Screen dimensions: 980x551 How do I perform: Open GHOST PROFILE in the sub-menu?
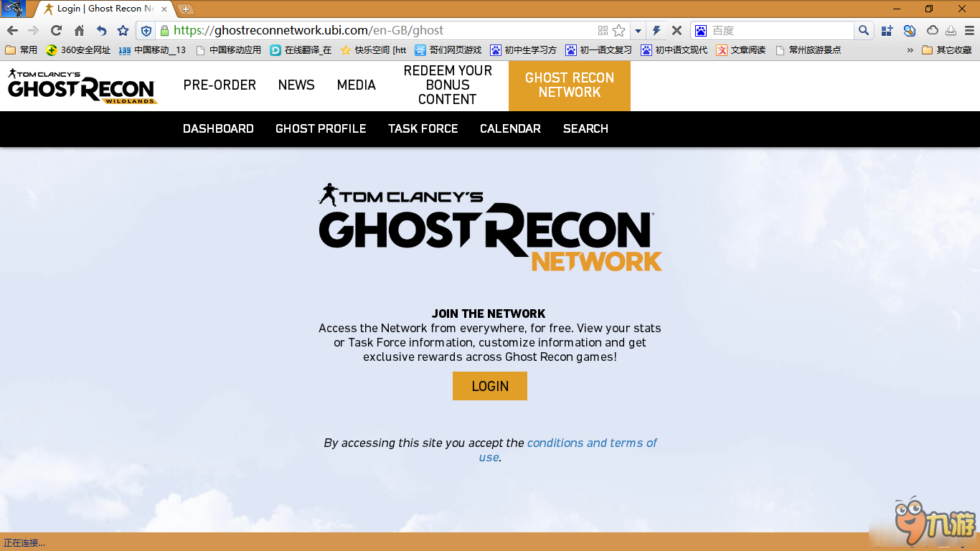321,128
